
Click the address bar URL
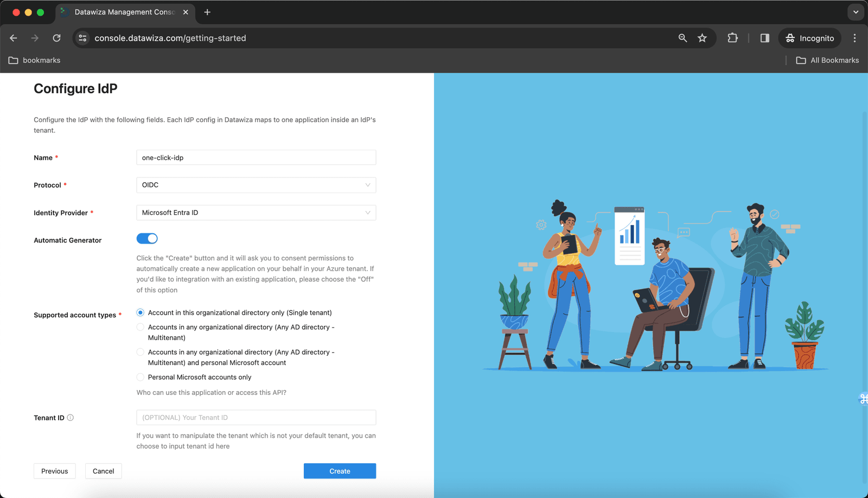(x=170, y=38)
